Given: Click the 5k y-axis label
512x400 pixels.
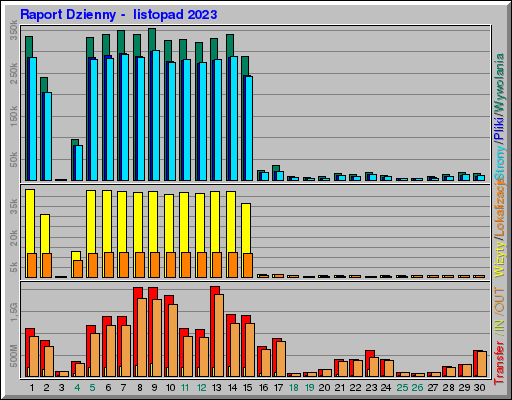Looking at the screenshot, I should [x=14, y=267].
